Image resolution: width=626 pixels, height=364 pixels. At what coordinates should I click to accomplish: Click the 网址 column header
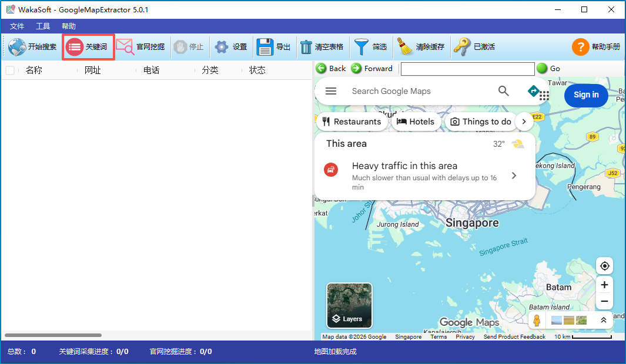click(x=93, y=70)
